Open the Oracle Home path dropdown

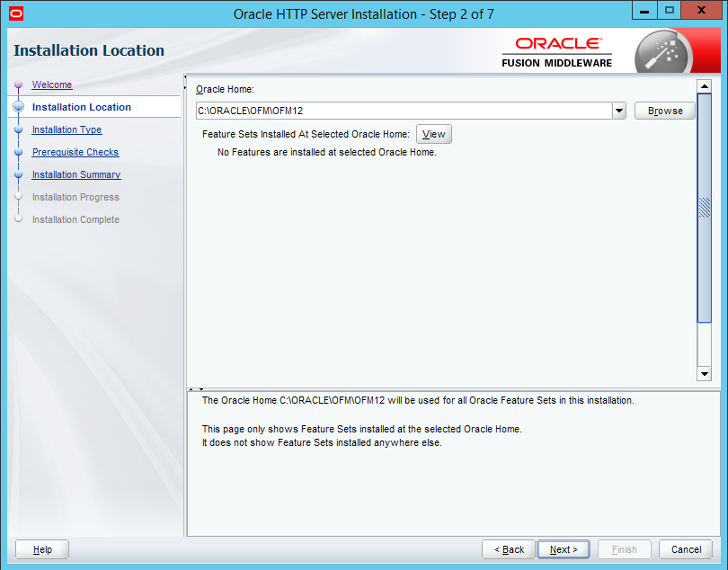(x=618, y=111)
